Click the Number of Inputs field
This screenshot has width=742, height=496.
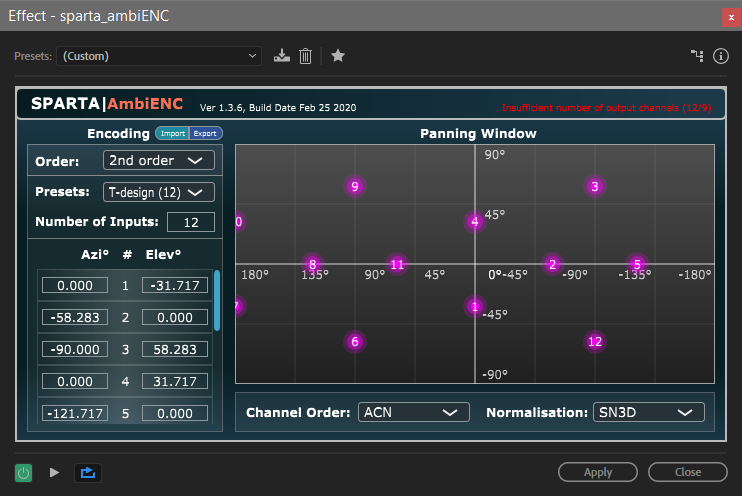(191, 222)
